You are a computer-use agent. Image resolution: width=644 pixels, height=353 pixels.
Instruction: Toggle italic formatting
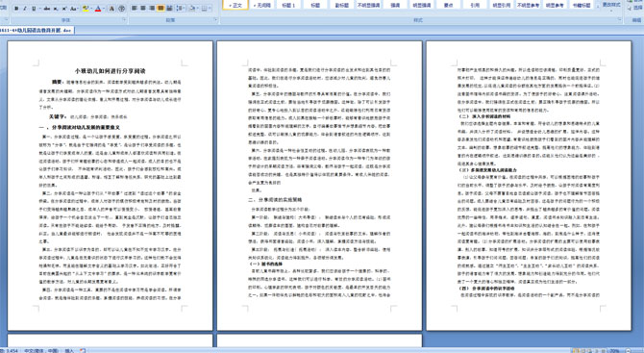point(25,9)
